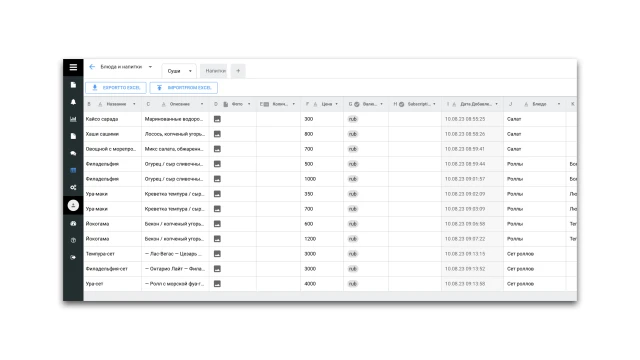
Task: Open photo icon in Темпура сет row
Action: click(217, 253)
